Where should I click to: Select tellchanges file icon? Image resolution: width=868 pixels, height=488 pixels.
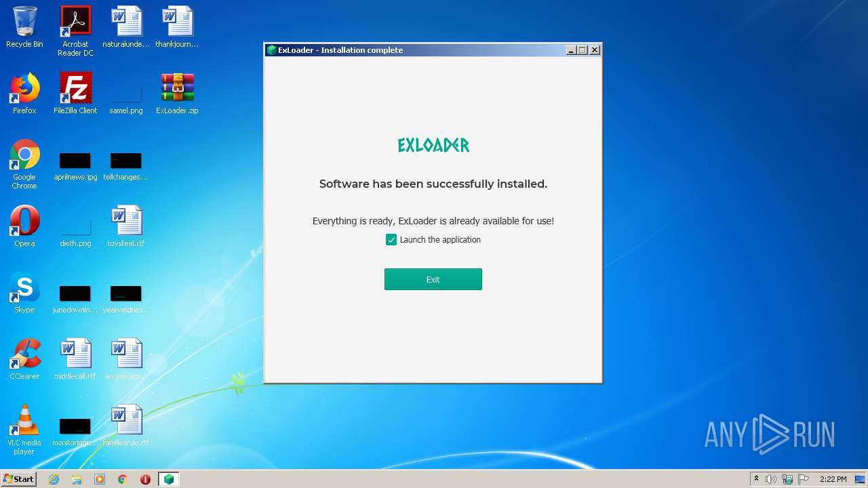[x=126, y=167]
